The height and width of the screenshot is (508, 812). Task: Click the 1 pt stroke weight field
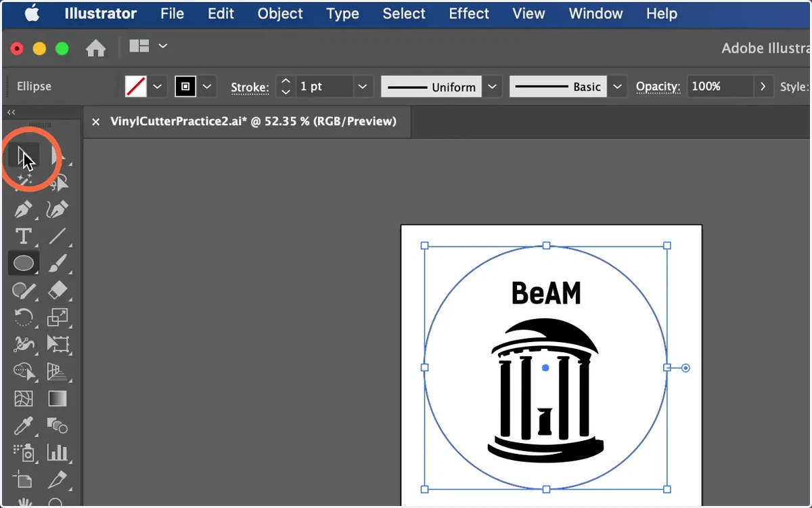(325, 87)
